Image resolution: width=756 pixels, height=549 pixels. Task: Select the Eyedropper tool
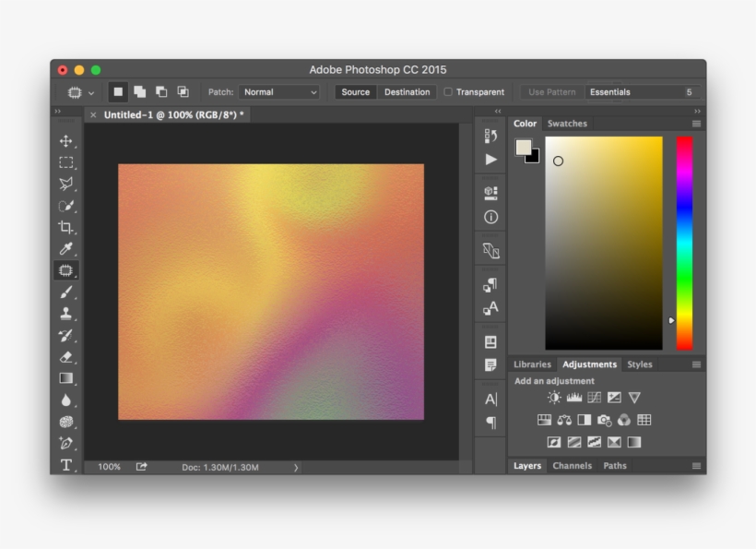[66, 249]
